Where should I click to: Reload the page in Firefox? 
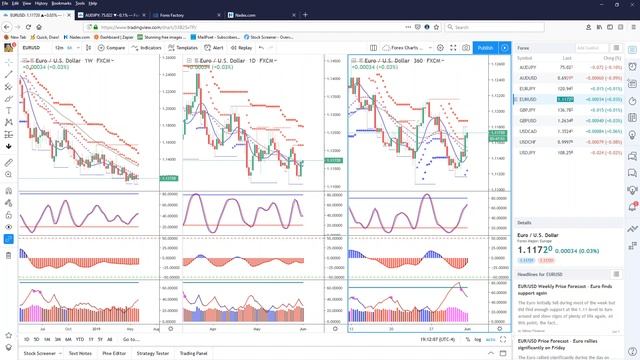point(28,27)
